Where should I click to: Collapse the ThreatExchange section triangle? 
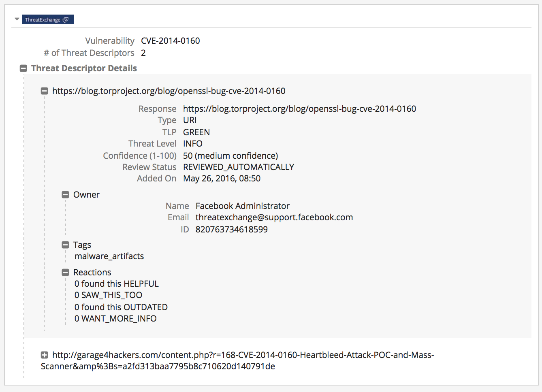click(x=17, y=19)
